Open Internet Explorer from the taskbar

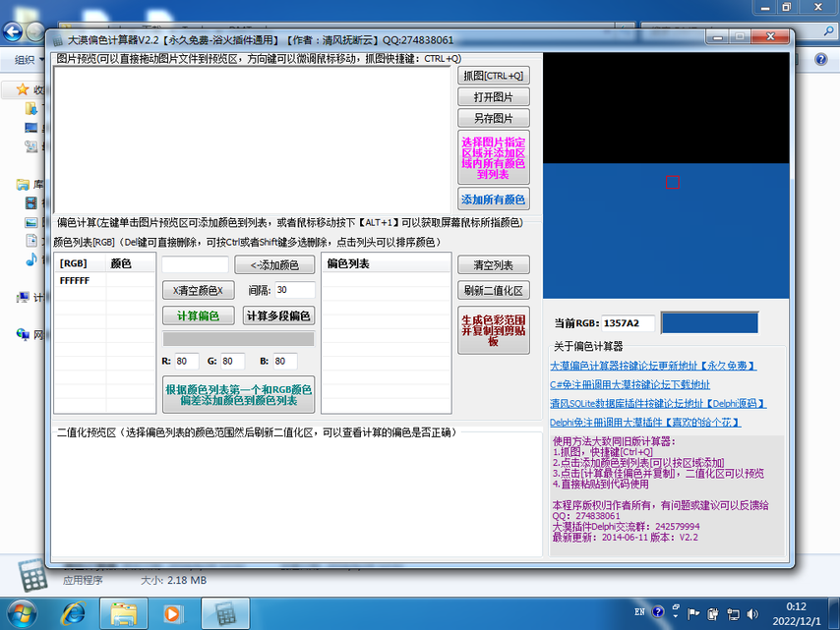pyautogui.click(x=73, y=614)
